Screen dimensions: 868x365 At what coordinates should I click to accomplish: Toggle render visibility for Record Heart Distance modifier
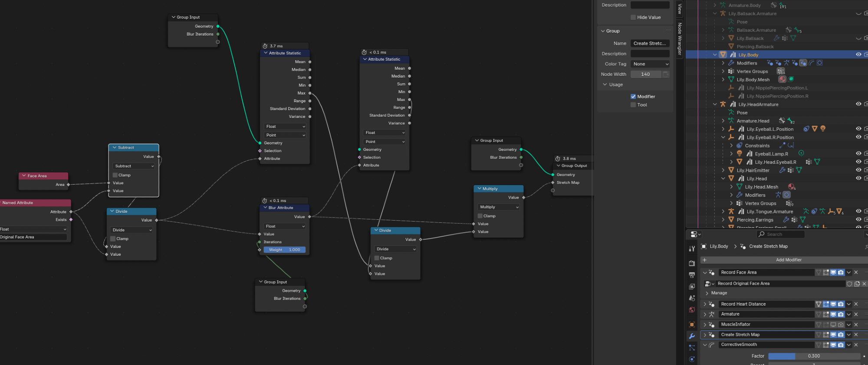click(841, 304)
